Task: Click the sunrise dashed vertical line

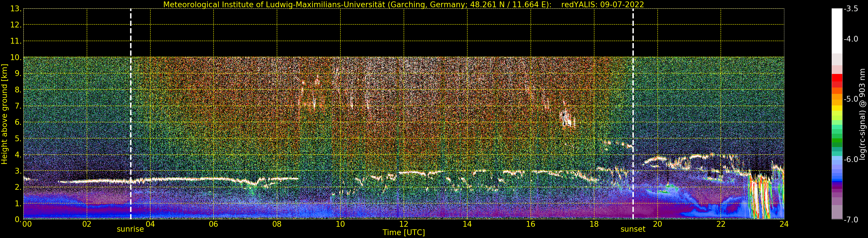Action: [x=131, y=114]
